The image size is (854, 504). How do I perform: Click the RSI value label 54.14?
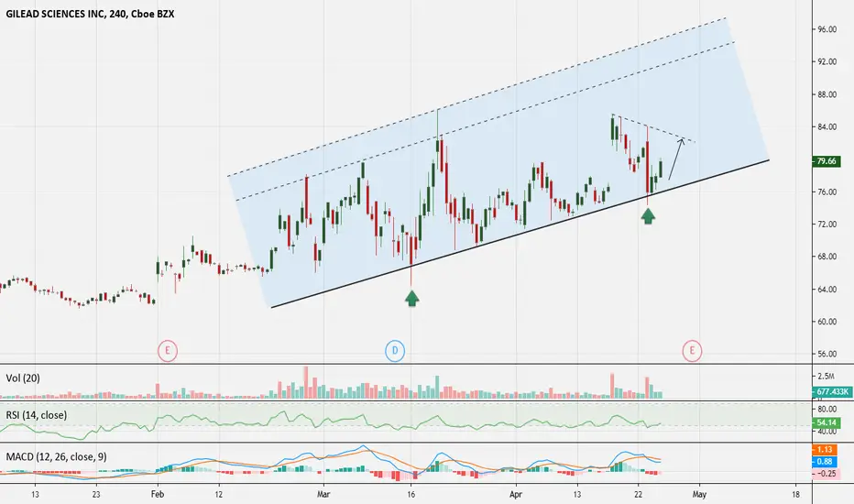[826, 422]
